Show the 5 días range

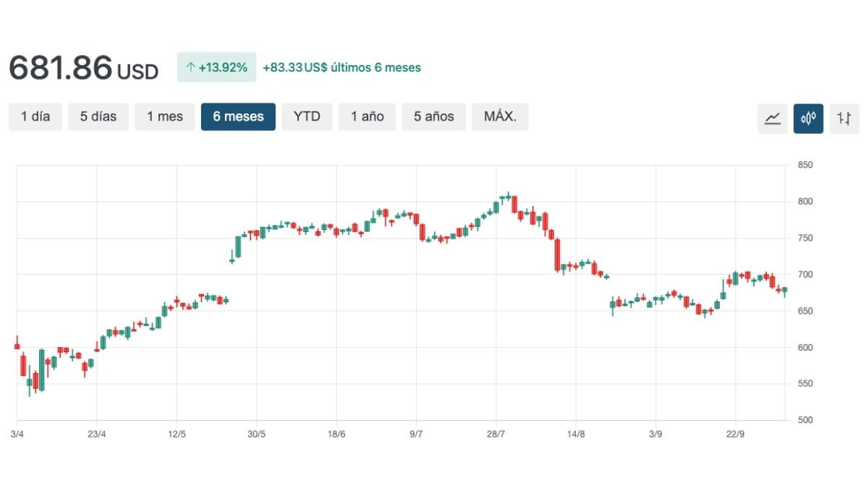(x=98, y=116)
